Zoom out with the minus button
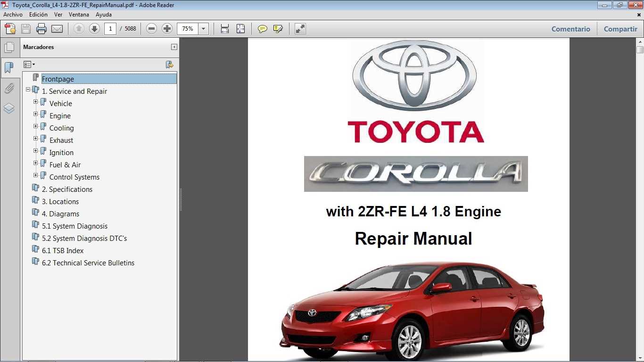This screenshot has height=362, width=644. tap(151, 29)
